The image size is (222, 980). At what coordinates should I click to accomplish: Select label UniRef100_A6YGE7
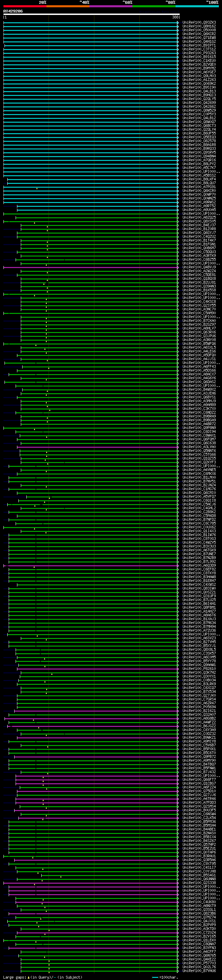point(199,72)
